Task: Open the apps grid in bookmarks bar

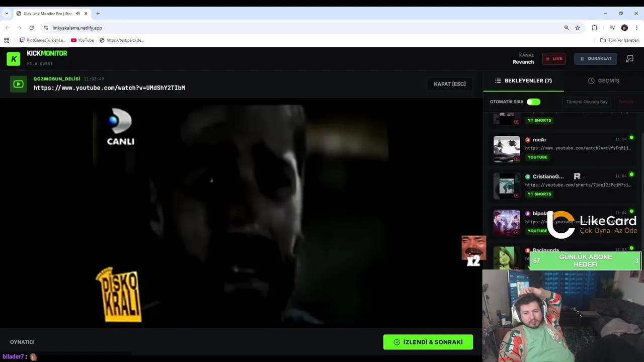Action: pos(7,40)
